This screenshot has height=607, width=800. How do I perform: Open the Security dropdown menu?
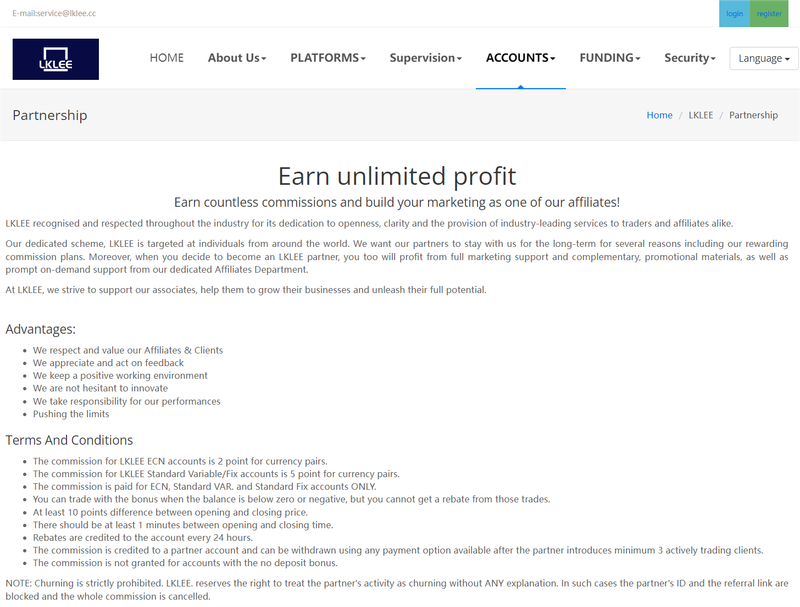click(x=690, y=58)
